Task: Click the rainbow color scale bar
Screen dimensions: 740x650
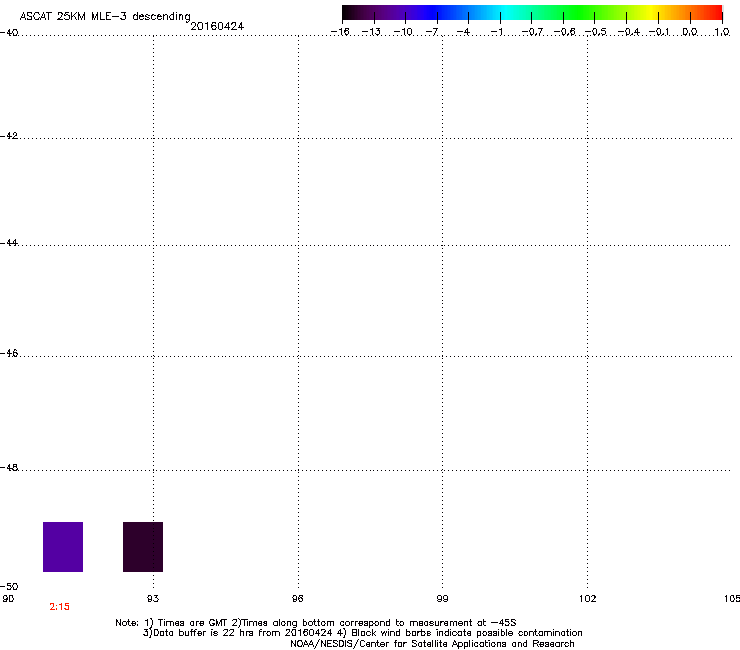Action: pyautogui.click(x=532, y=13)
